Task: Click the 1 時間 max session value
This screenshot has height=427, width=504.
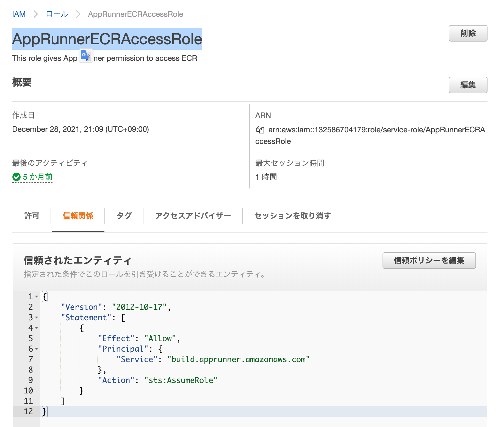Action: (266, 177)
